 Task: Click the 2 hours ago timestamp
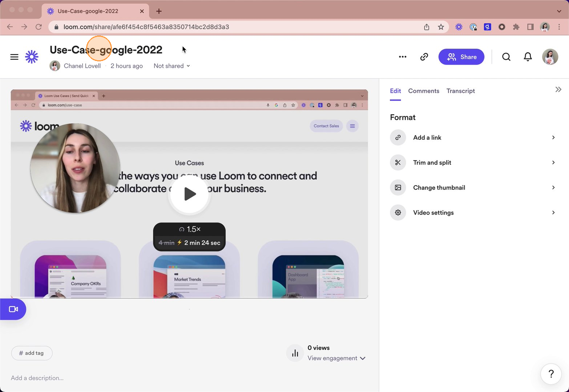click(126, 66)
